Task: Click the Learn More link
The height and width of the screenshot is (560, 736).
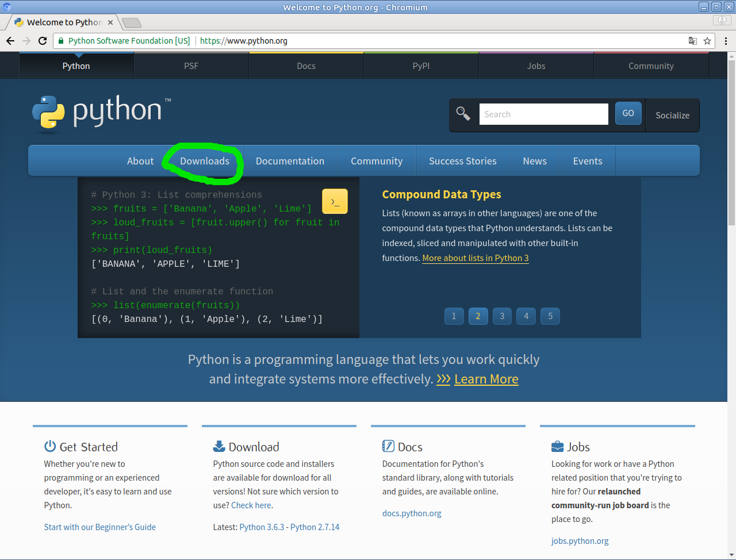Action: (486, 379)
